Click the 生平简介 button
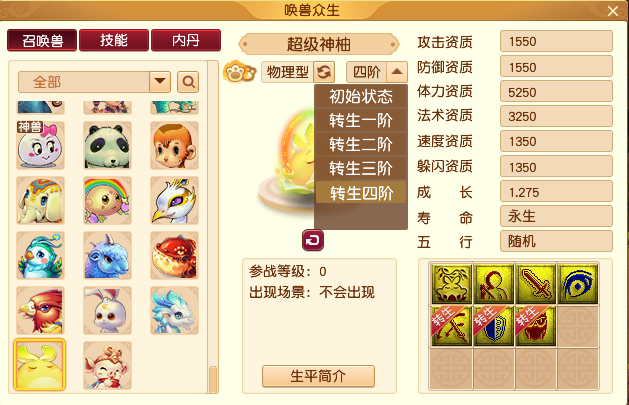629x405 pixels. click(x=319, y=376)
